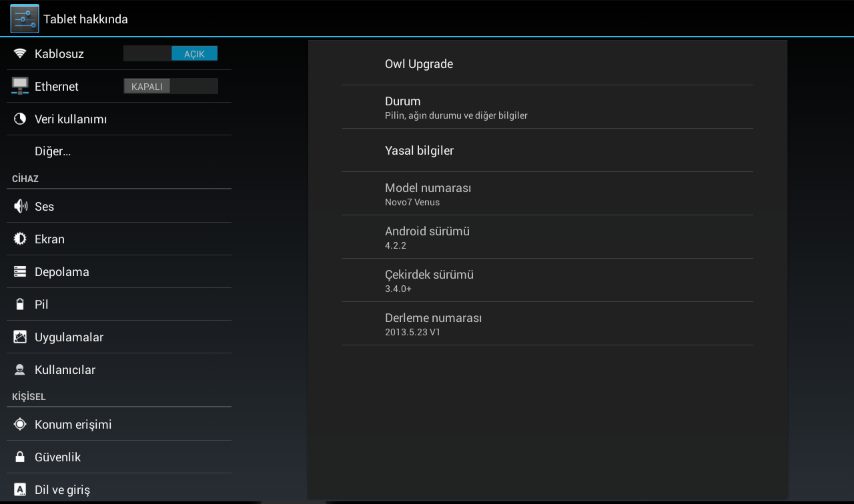Click the language icon next to Dil ve giriş
Viewport: 854px width, 504px height.
[20, 489]
